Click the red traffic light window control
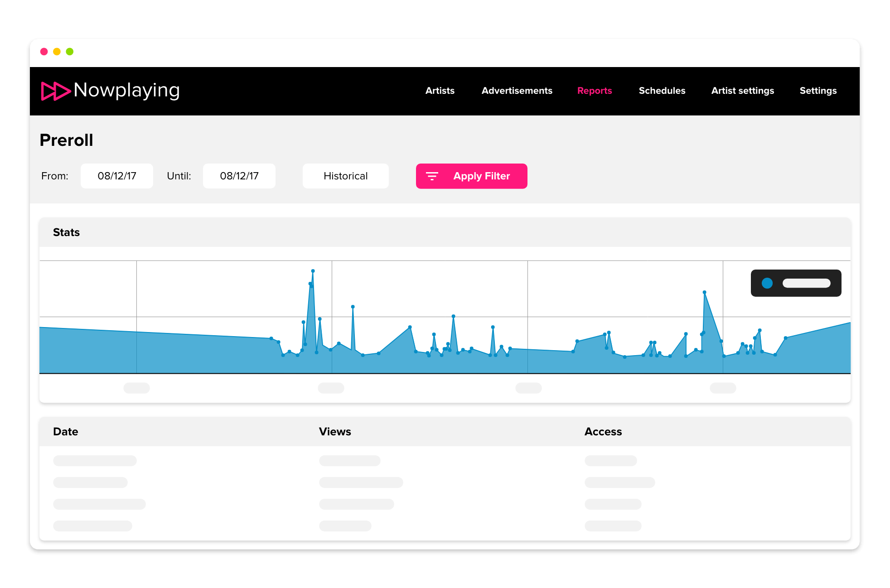This screenshot has width=890, height=588. pos(44,52)
